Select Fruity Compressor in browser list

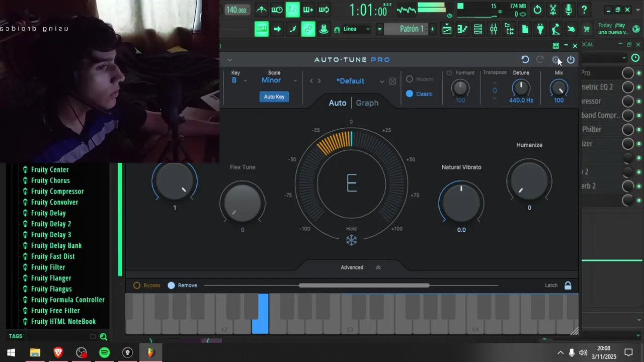[x=57, y=192]
